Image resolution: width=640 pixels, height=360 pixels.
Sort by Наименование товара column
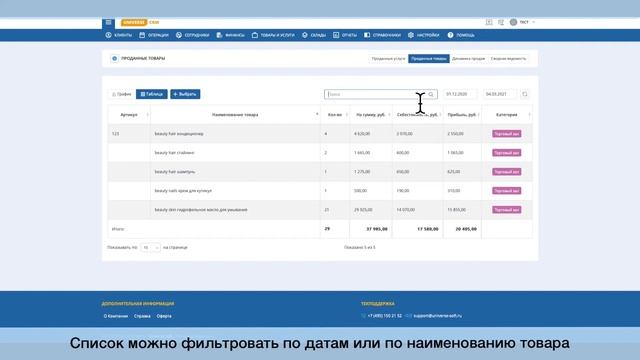coord(235,115)
